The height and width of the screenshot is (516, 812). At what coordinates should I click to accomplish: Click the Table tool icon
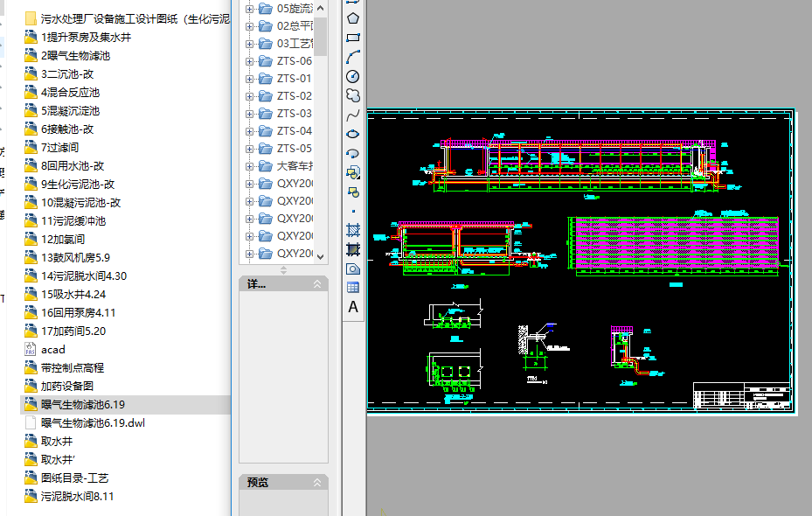pyautogui.click(x=353, y=288)
